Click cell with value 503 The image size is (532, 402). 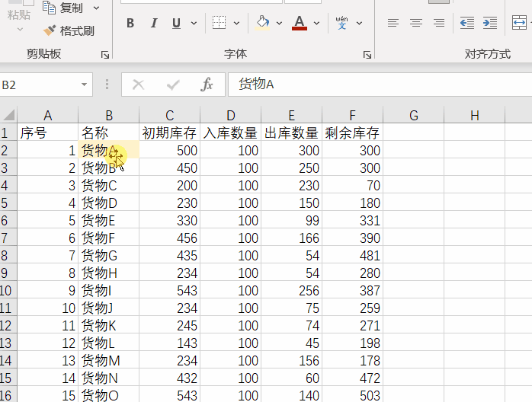353,395
